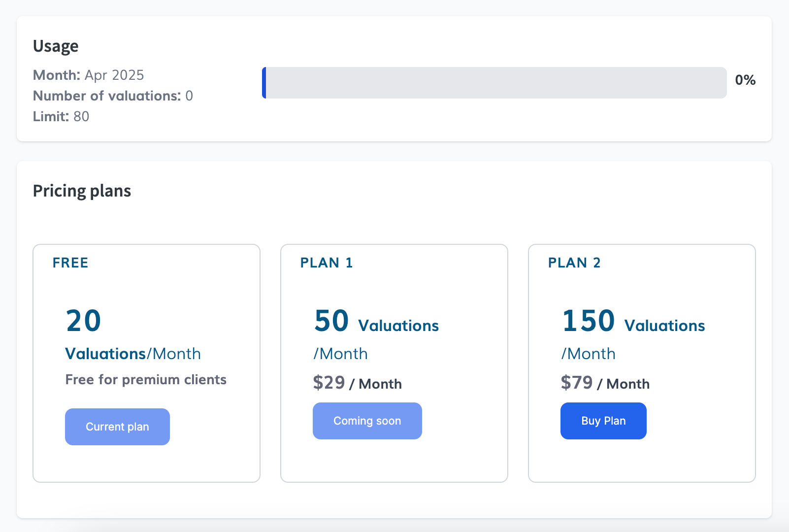Screen dimensions: 789x532
Task: Click the Free for premium clients text
Action: pyautogui.click(x=146, y=380)
